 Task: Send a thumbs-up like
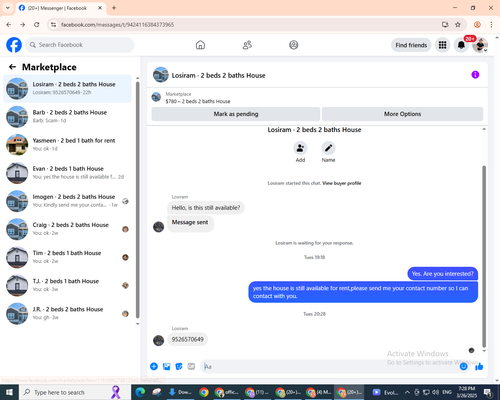click(479, 367)
